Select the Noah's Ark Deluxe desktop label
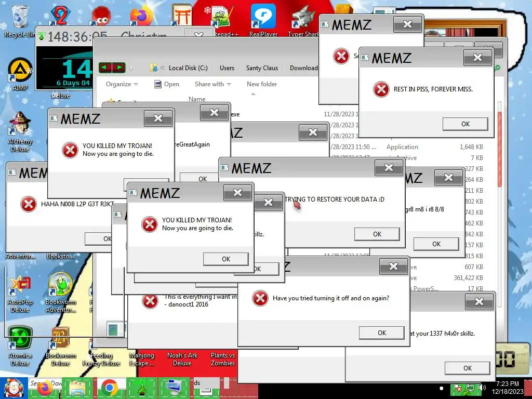 coord(182,359)
